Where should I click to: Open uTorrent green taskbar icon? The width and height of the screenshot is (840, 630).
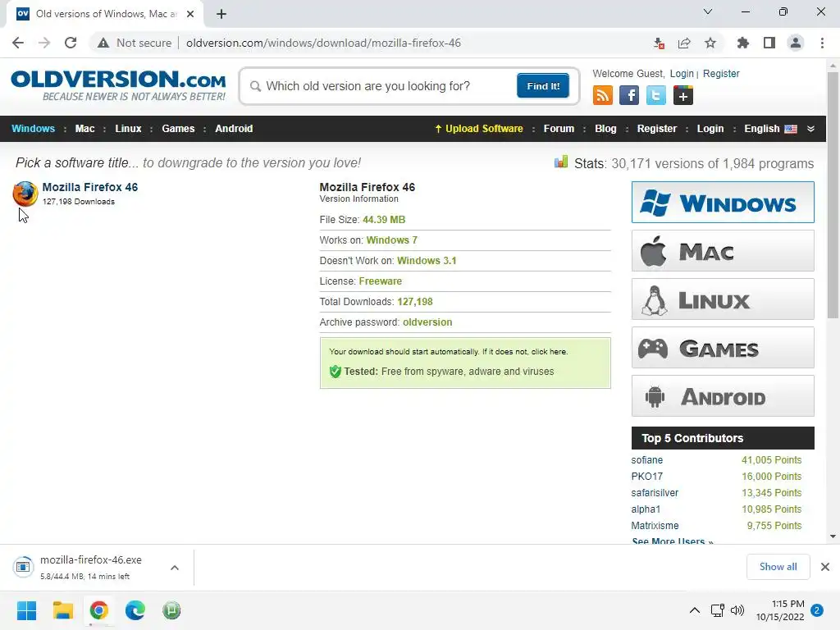point(171,610)
